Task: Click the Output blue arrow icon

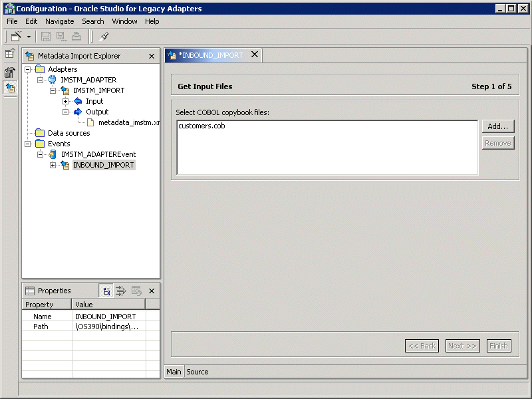Action: [78, 112]
